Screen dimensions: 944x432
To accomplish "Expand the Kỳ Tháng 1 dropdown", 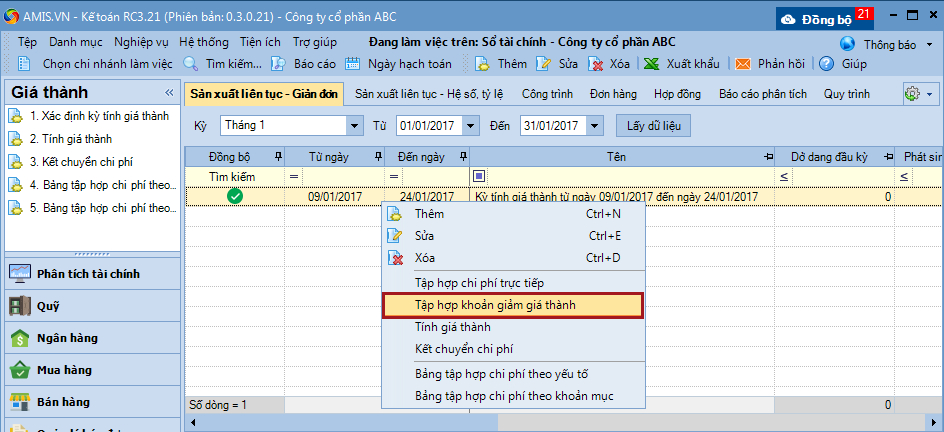I will pos(355,126).
